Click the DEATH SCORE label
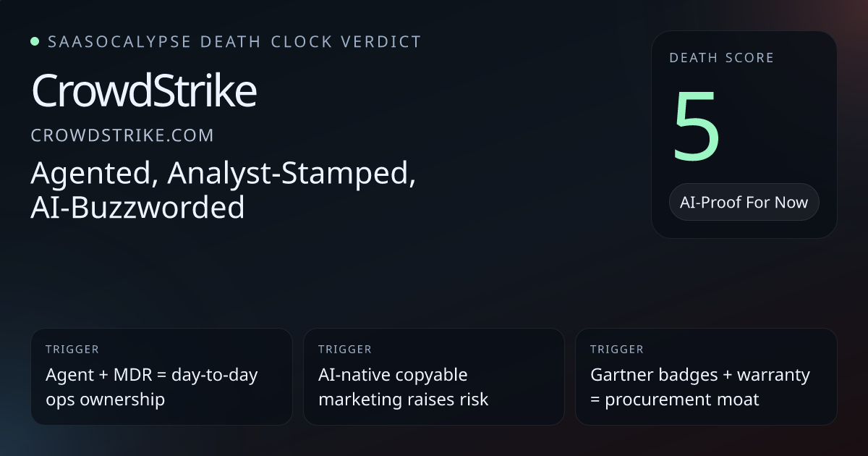Screen dimensions: 868x456 [x=721, y=58]
